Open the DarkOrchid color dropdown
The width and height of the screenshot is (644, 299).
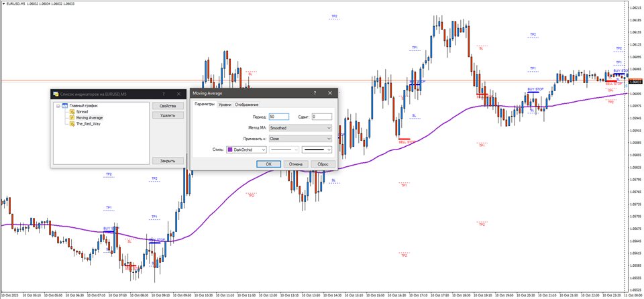246,150
